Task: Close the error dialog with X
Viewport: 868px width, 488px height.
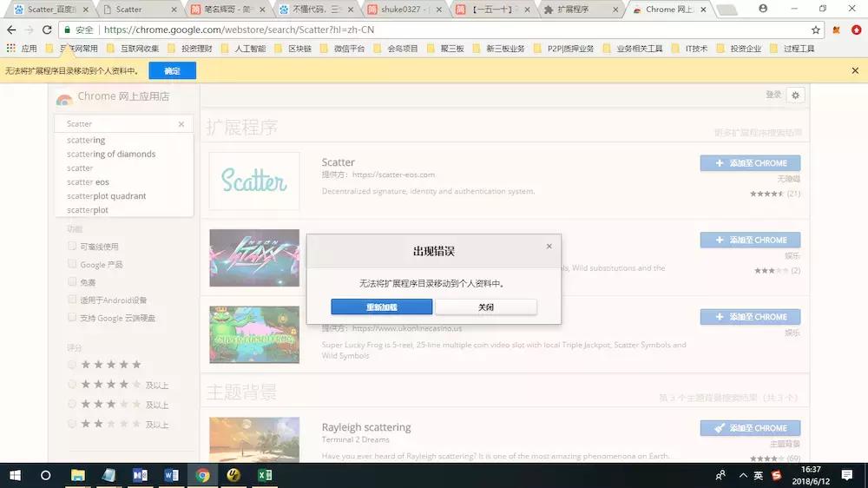Action: point(549,246)
